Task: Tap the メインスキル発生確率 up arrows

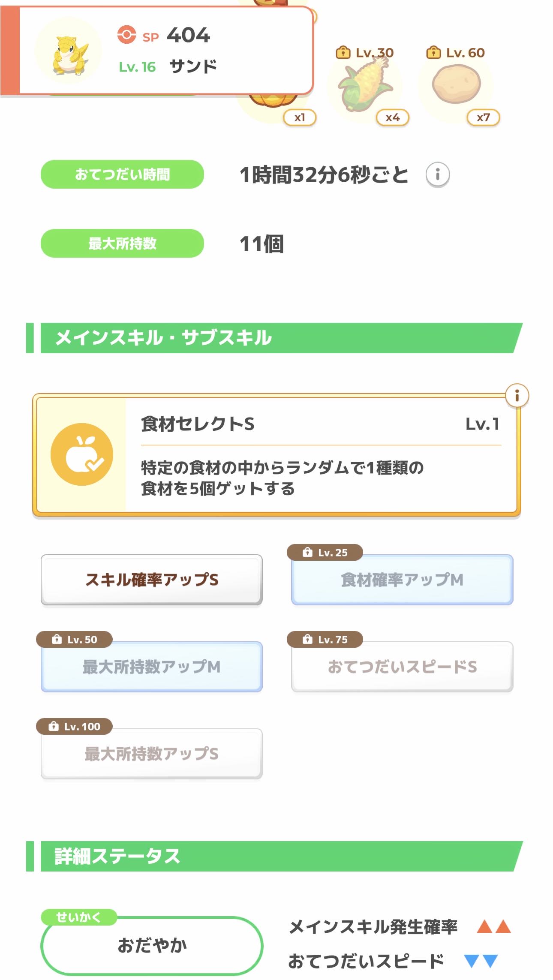Action: (494, 926)
